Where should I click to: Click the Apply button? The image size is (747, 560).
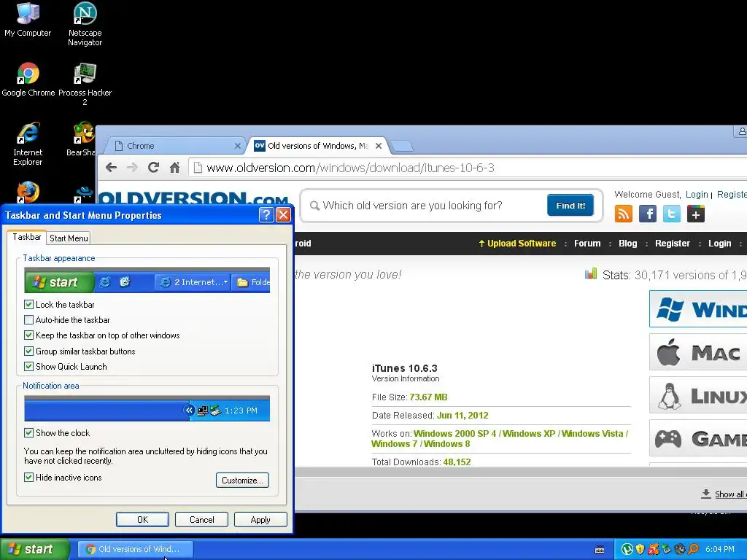[x=260, y=519]
